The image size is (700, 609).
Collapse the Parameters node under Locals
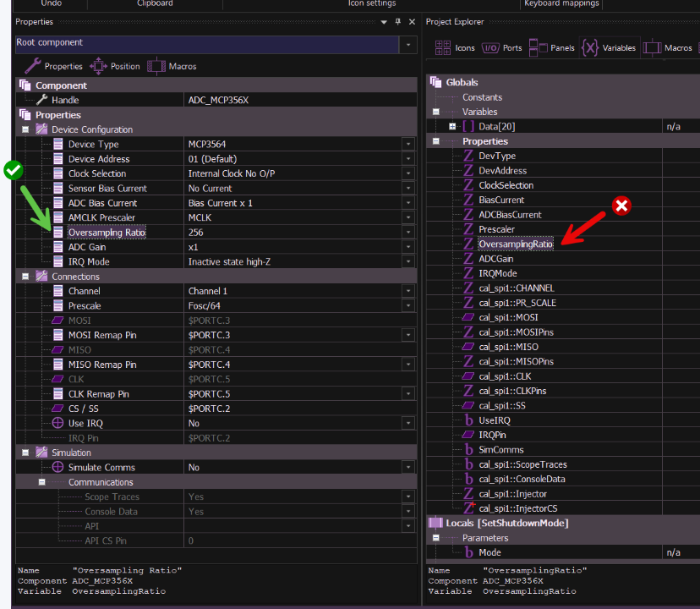pos(436,538)
